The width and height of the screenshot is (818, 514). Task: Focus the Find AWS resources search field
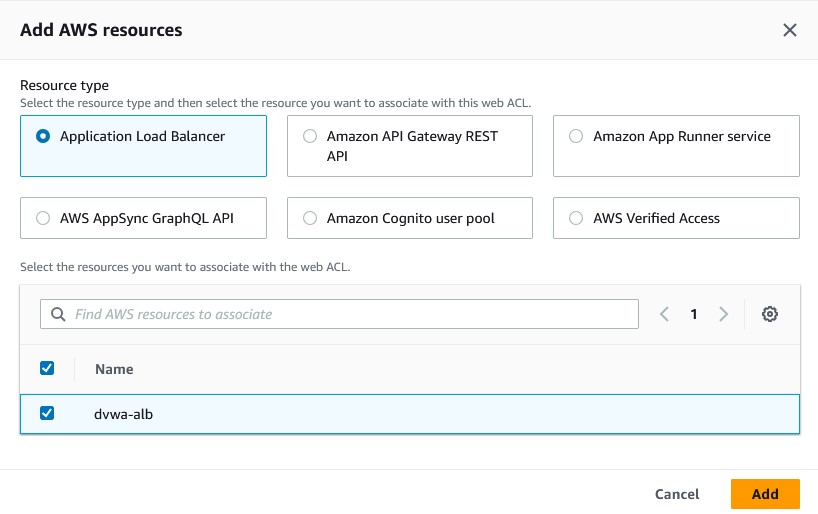pyautogui.click(x=339, y=314)
